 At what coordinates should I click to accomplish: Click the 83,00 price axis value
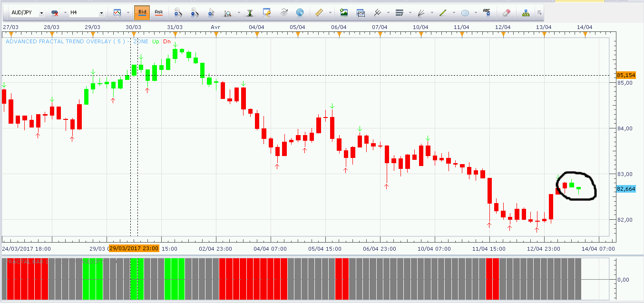[625, 174]
